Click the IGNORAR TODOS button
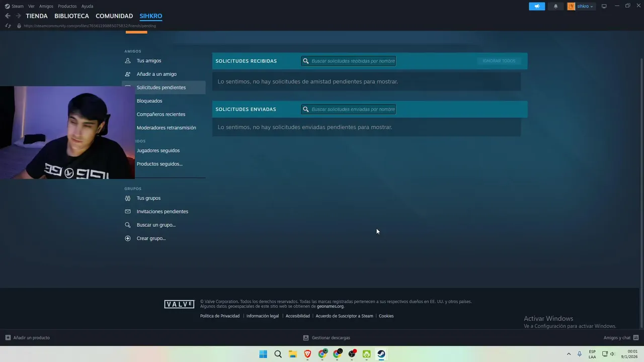Screen dimensions: 644x362 (x=499, y=61)
